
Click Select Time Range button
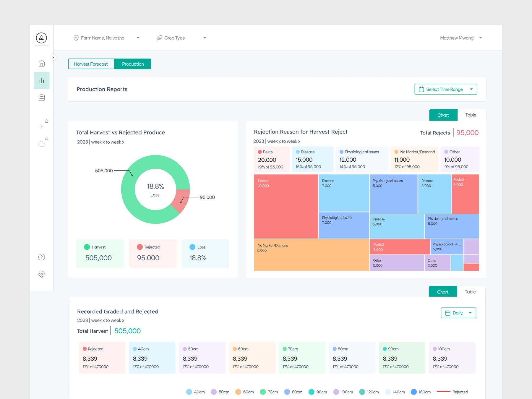tap(446, 89)
